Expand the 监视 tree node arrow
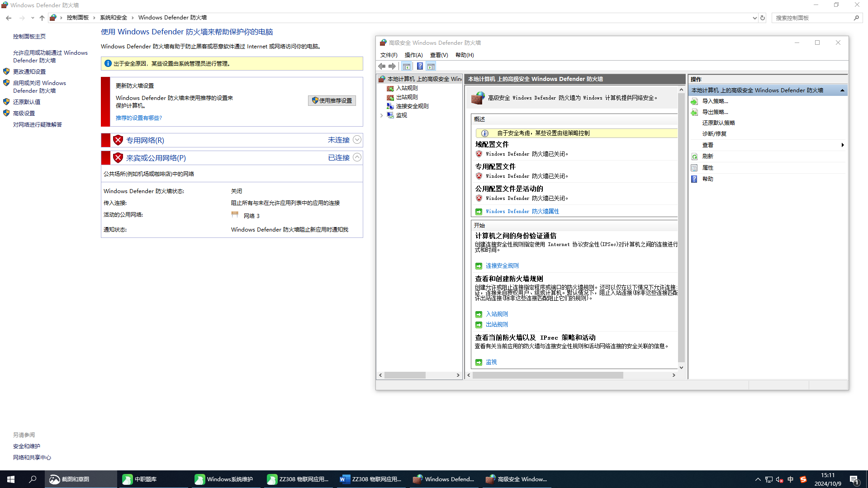This screenshot has width=868, height=488. coord(381,115)
